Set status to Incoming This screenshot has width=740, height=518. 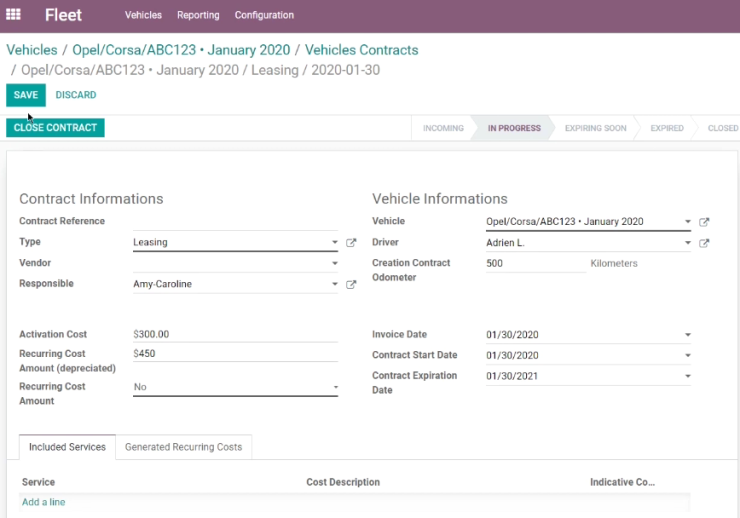point(443,128)
